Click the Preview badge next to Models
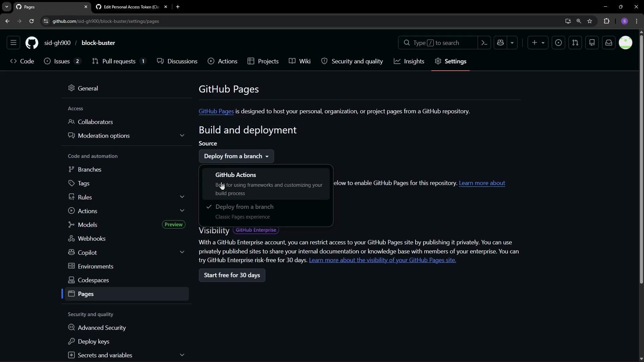 point(173,225)
